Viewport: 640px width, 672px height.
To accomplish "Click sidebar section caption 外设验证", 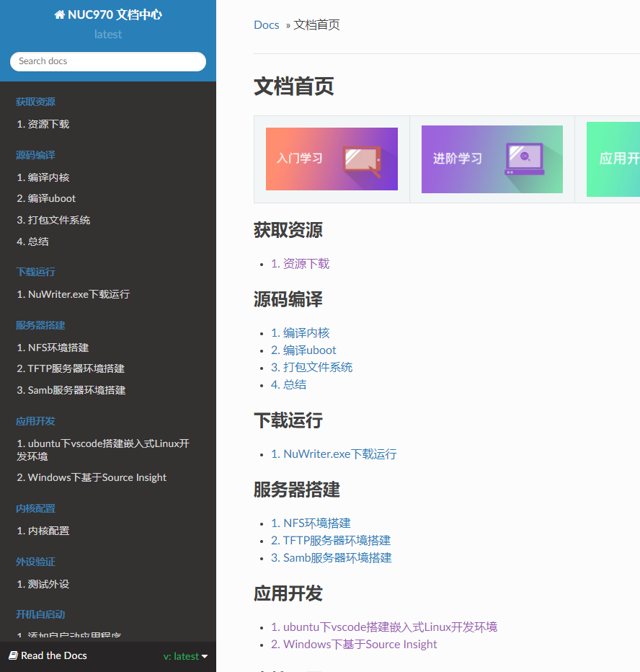I will (35, 562).
